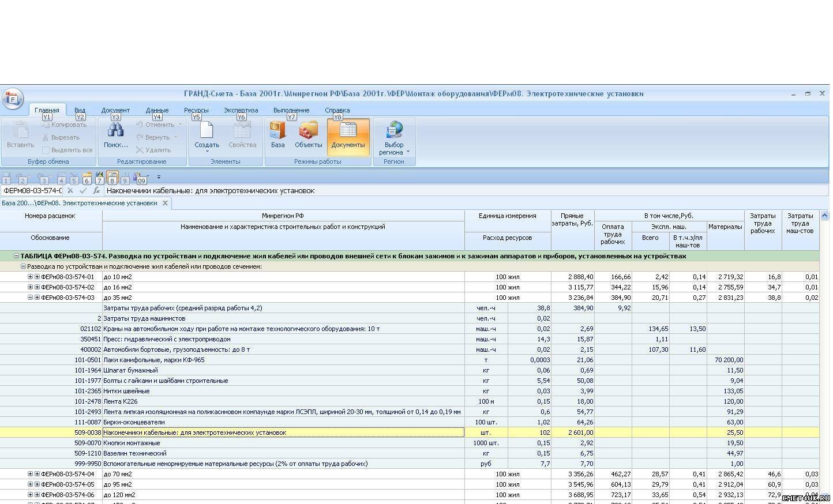Collapse the Разводка по устройствам subgroup
Image resolution: width=833 pixels, height=504 pixels.
[23, 266]
